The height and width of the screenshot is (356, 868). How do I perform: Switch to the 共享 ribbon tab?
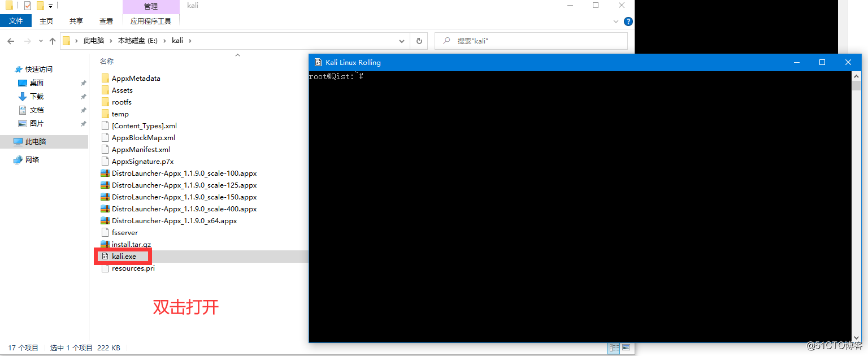[x=76, y=21]
